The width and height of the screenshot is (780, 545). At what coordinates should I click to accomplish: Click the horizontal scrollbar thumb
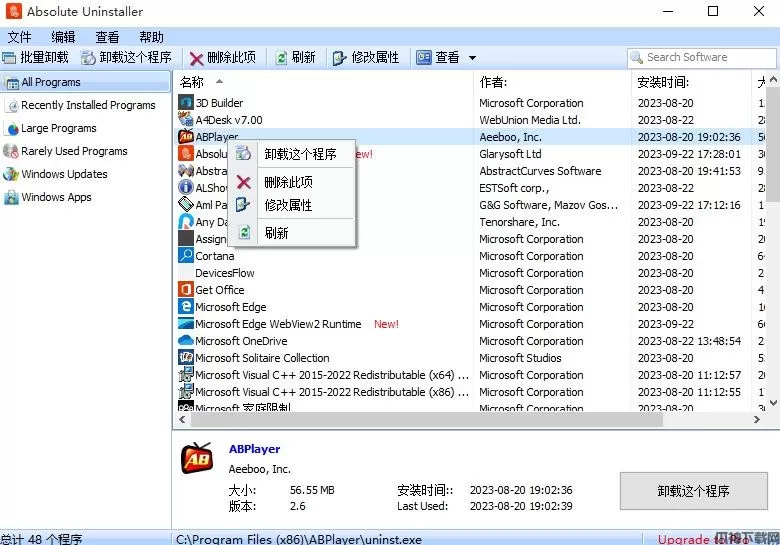tap(427, 420)
